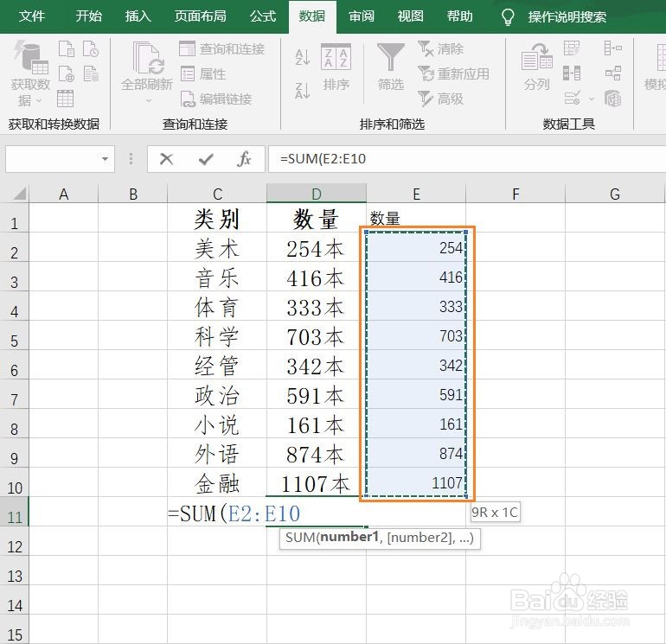The image size is (666, 644).
Task: Switch to the Page Layout (页面布局) tab
Action: point(201,16)
